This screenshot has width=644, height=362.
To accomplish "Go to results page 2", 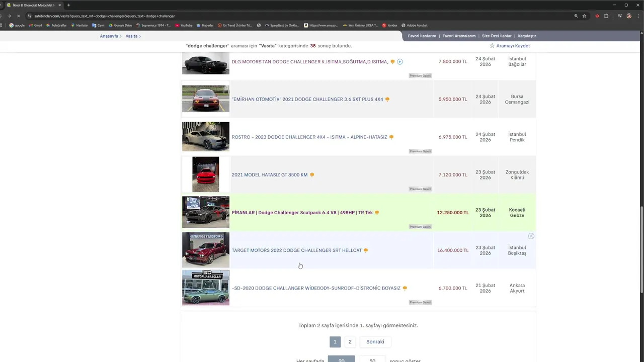I will tap(350, 342).
